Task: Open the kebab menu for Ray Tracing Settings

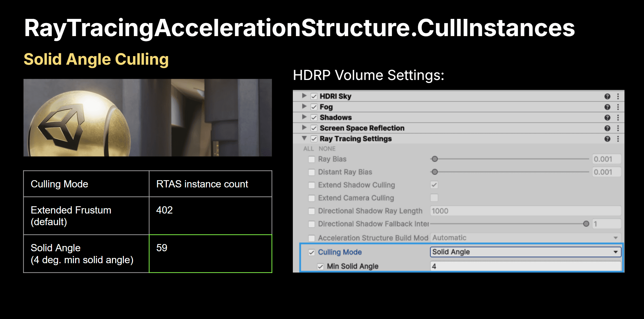Action: click(x=618, y=139)
